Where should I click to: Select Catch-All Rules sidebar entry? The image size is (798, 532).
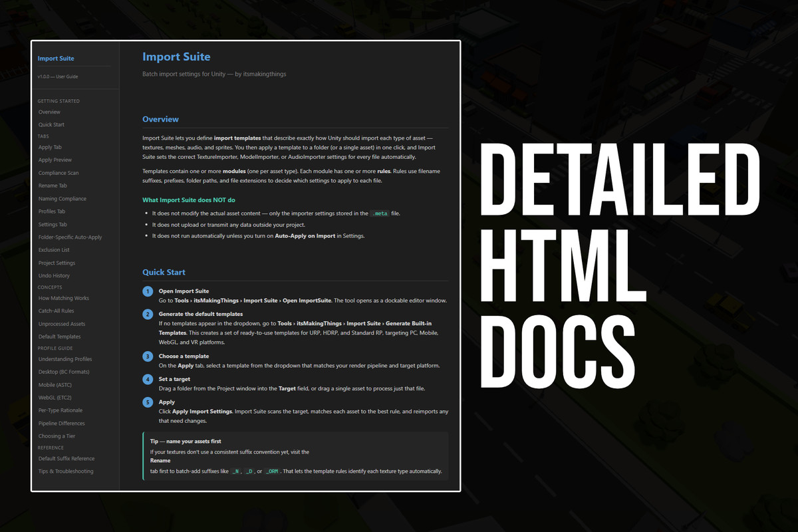56,311
